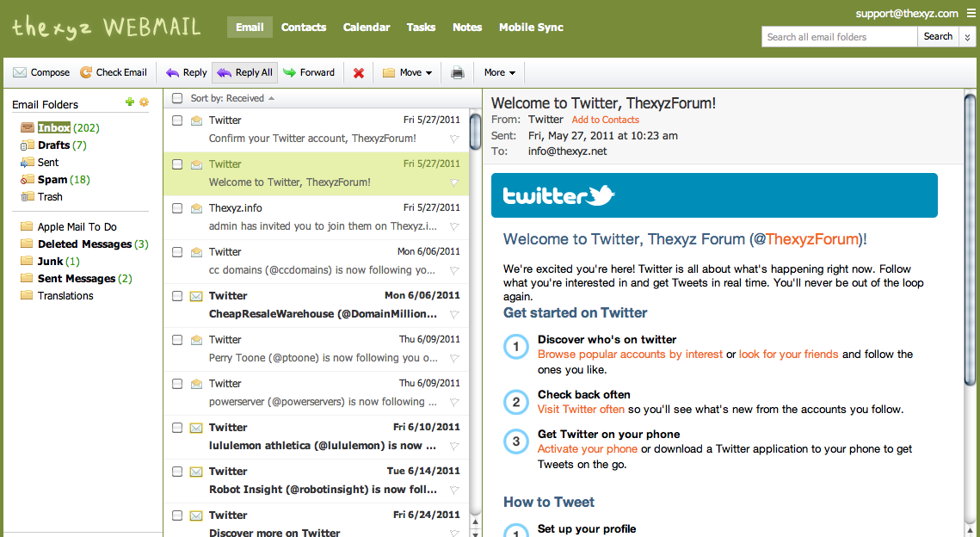Expand advanced search options arrow

(x=966, y=37)
